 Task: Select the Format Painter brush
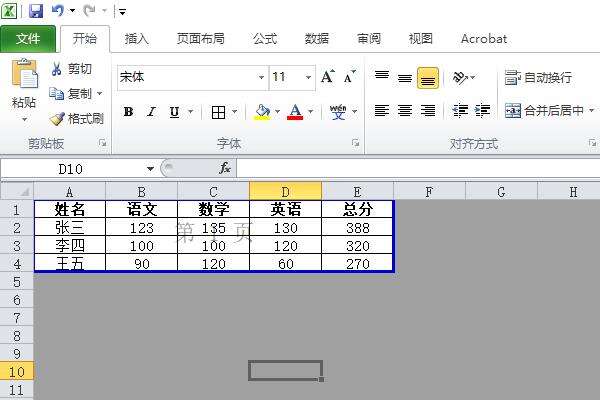point(57,119)
